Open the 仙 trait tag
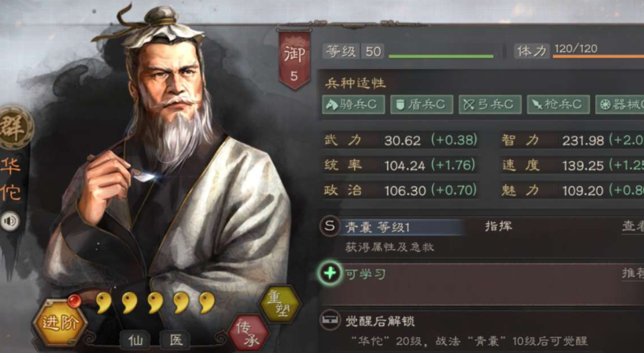 click(136, 340)
